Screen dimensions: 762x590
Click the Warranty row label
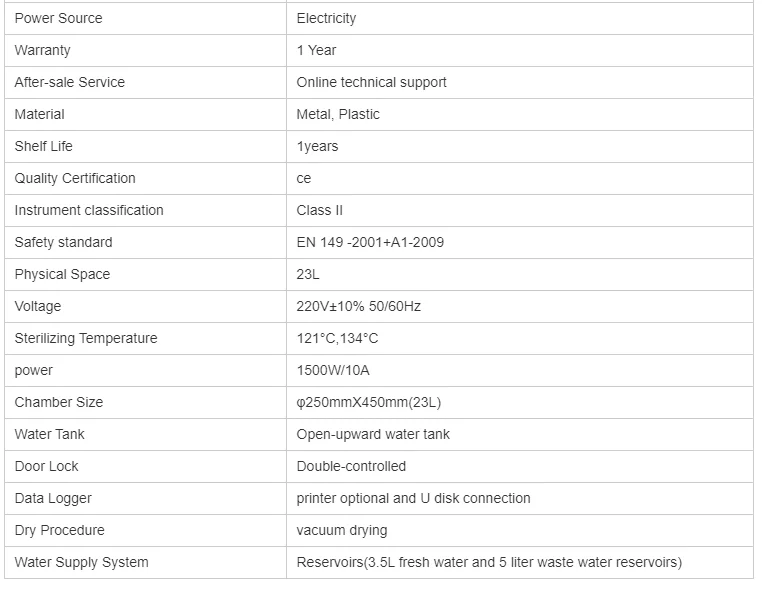[42, 50]
